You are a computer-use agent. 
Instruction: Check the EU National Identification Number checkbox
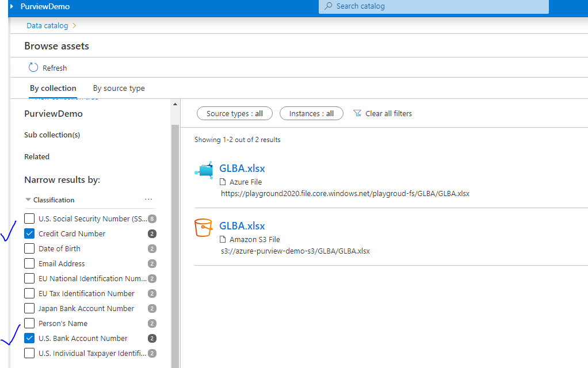[29, 278]
